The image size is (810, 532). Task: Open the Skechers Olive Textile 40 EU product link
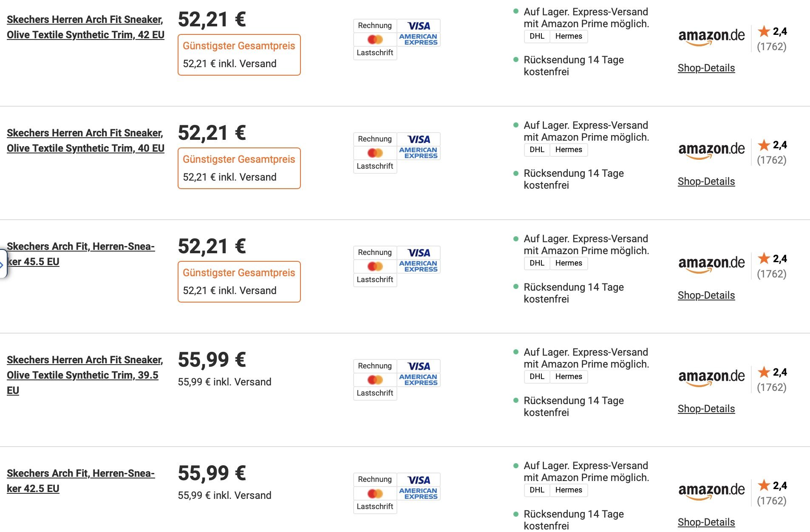point(85,141)
